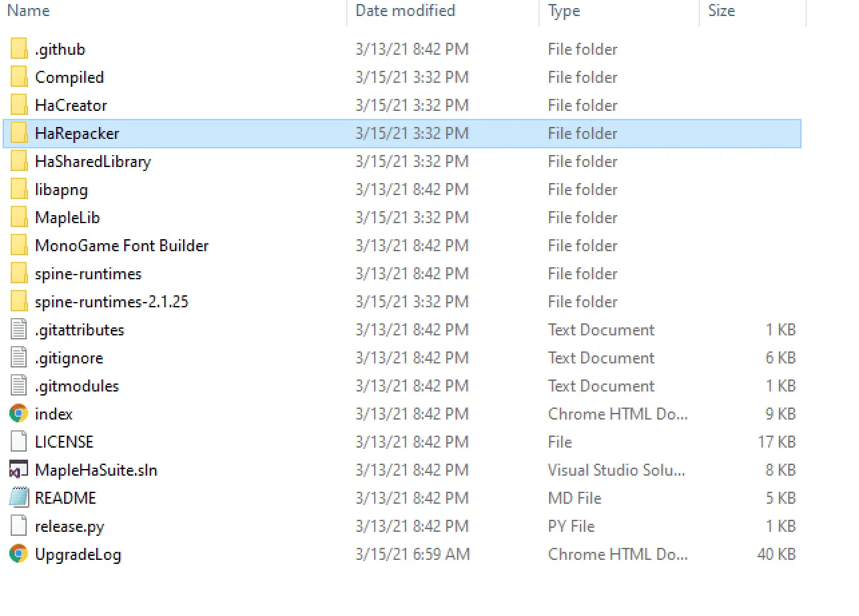
Task: Click the spine-runtimes-2.1.25 folder icon
Action: [19, 302]
